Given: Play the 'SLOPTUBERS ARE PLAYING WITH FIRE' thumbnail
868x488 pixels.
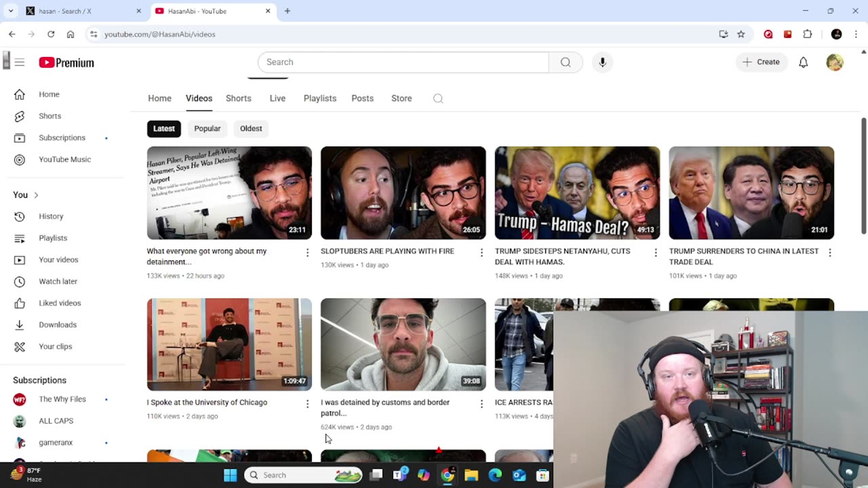Looking at the screenshot, I should [403, 192].
